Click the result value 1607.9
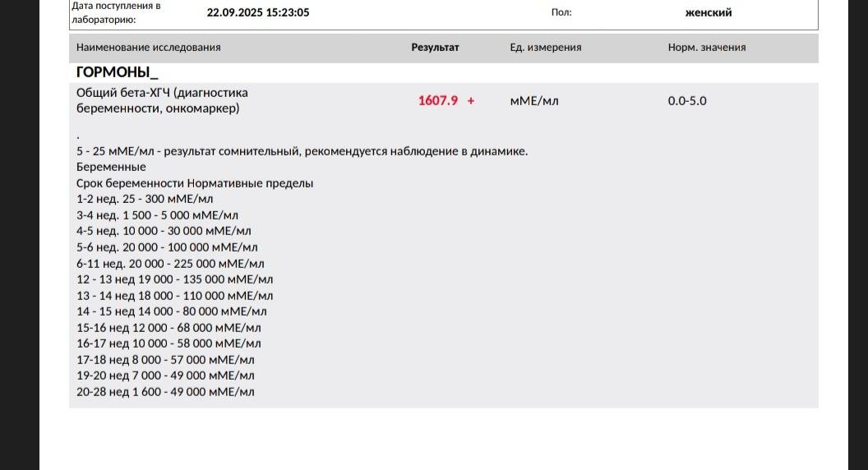 [438, 101]
